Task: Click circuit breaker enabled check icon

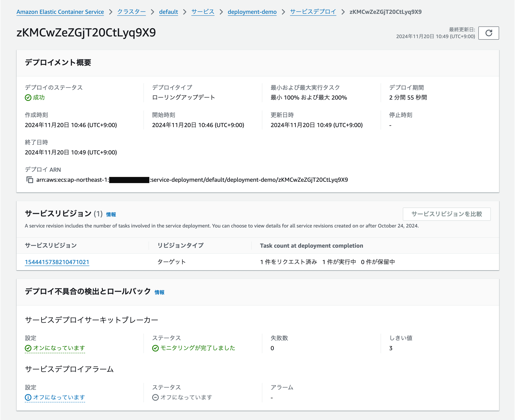Action: click(28, 348)
